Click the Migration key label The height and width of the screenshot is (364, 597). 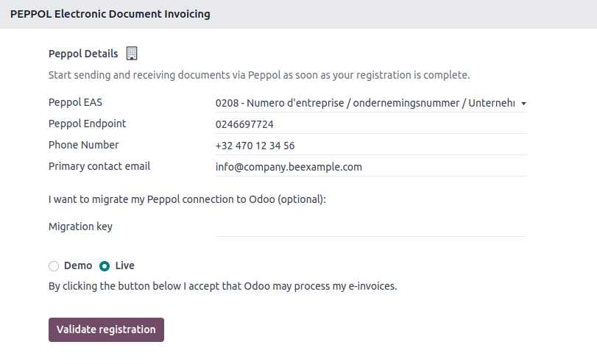point(80,226)
